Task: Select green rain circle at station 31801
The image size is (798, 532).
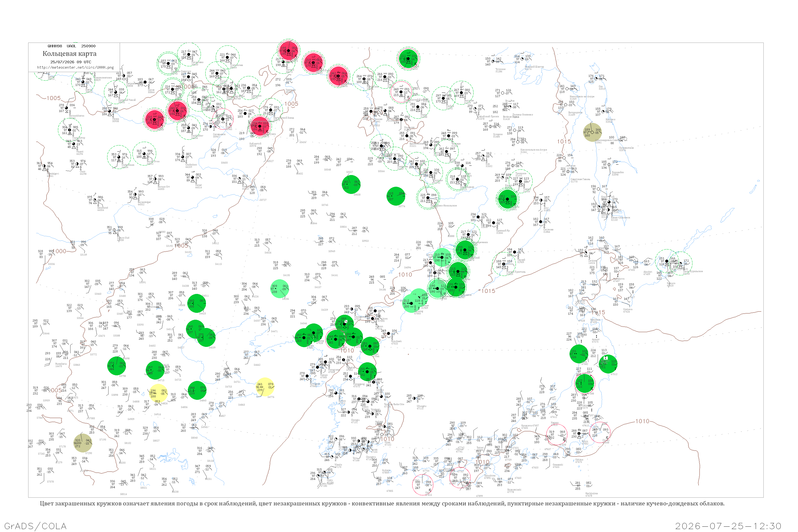Action: (507, 199)
